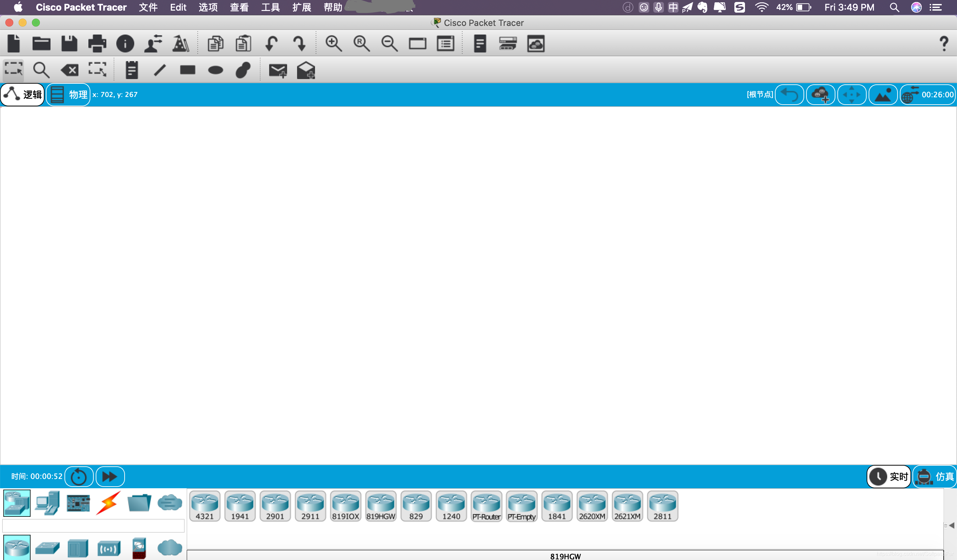Open the environment time 00:26:00 button

coord(928,95)
